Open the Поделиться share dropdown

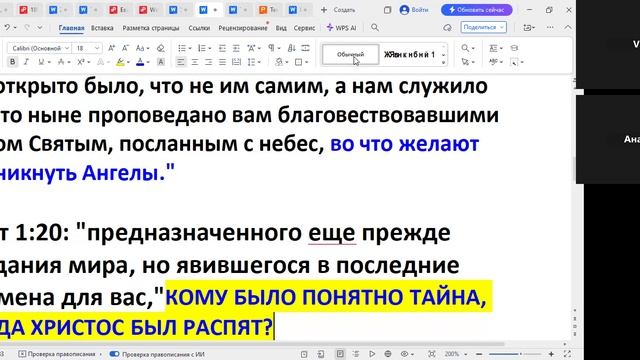coord(484,27)
